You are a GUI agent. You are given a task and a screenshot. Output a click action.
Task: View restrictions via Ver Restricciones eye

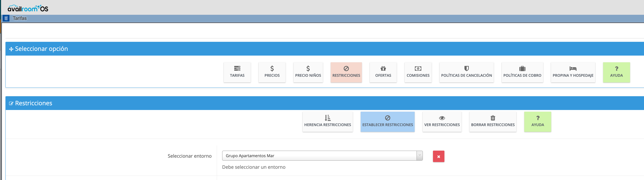tap(442, 122)
